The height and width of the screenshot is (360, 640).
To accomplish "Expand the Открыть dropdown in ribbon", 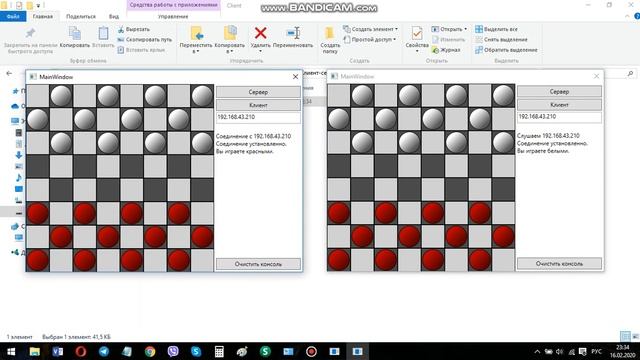I will (x=449, y=29).
